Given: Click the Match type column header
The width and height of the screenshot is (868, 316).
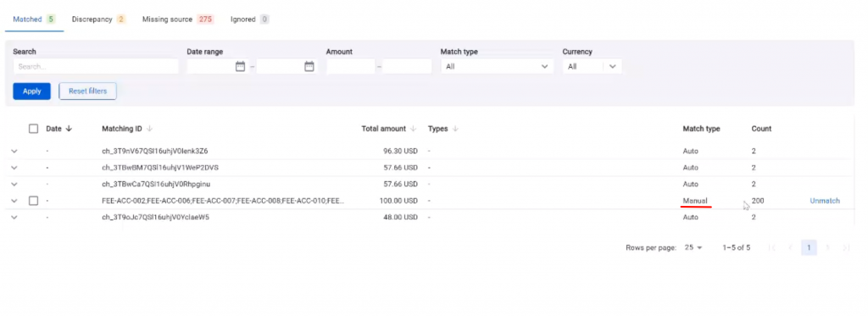Looking at the screenshot, I should pyautogui.click(x=701, y=129).
